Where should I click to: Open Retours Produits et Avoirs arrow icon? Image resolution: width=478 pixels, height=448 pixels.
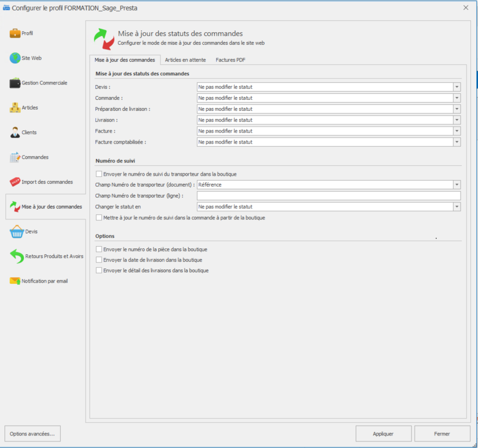point(17,256)
